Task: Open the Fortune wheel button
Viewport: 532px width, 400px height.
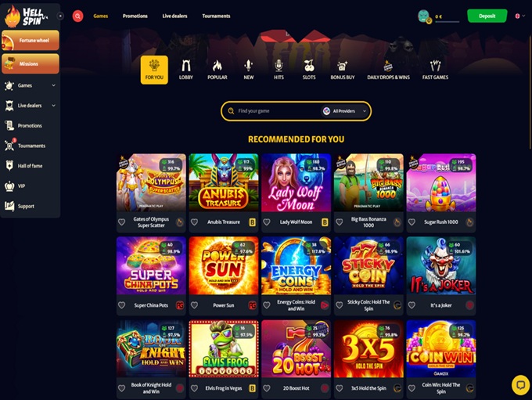Action: [x=31, y=40]
